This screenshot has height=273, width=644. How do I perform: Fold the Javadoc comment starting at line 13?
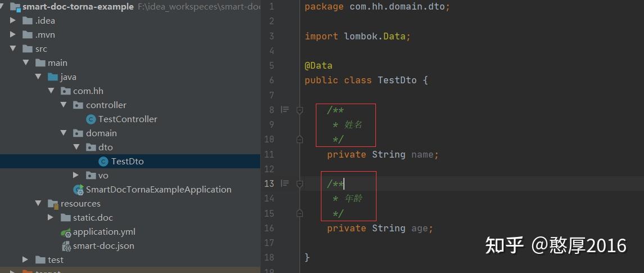pos(300,184)
